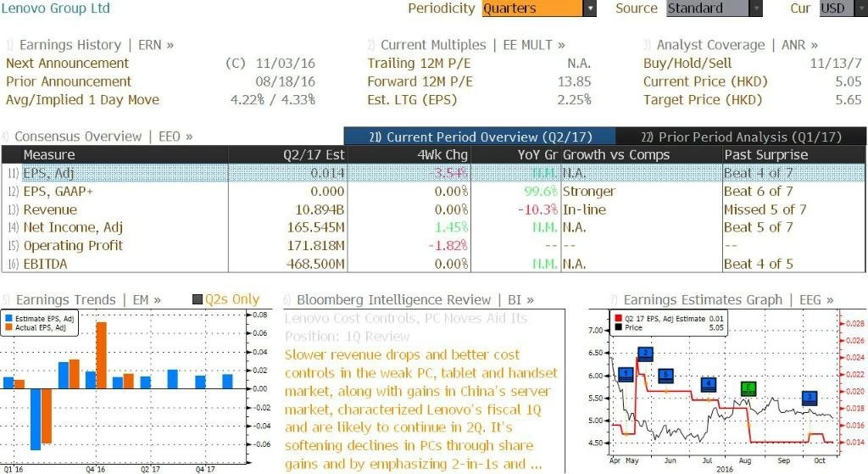Open blue news marker 3 near October
Image resolution: width=868 pixels, height=474 pixels.
point(810,398)
